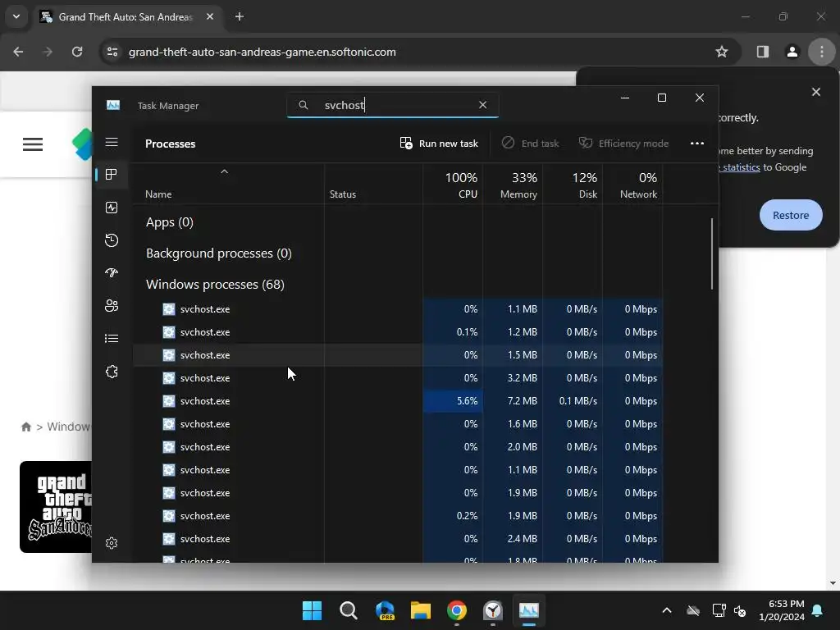840x630 pixels.
Task: Open Chrome three-dot menu
Action: click(822, 52)
